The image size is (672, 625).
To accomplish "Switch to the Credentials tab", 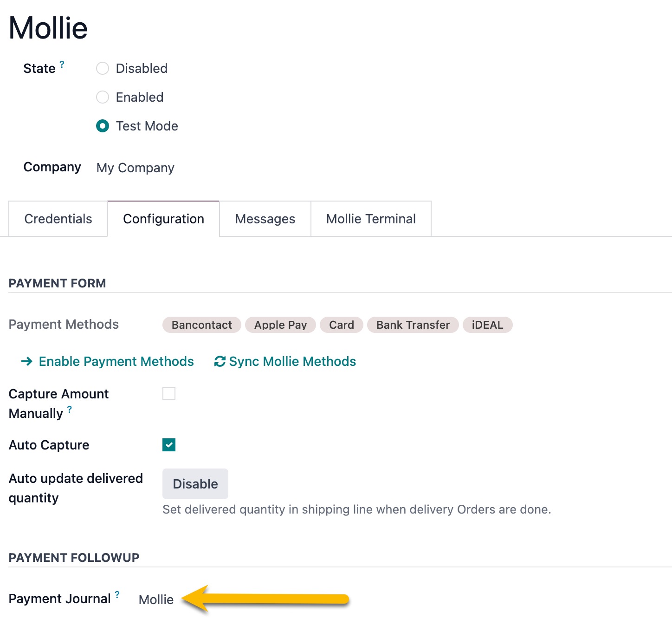I will tap(58, 219).
